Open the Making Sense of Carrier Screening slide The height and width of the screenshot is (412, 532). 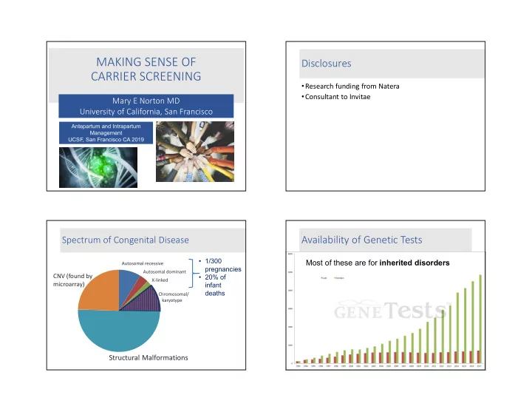(x=146, y=116)
